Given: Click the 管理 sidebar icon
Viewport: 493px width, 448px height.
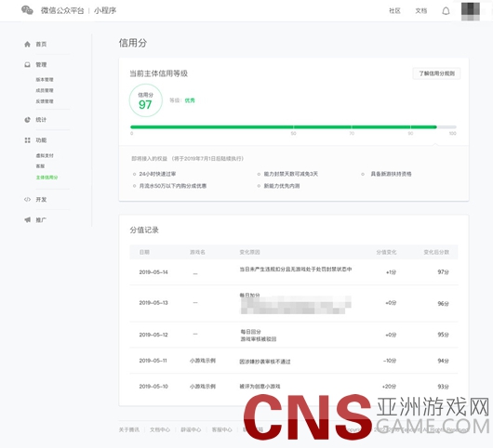Looking at the screenshot, I should 27,65.
